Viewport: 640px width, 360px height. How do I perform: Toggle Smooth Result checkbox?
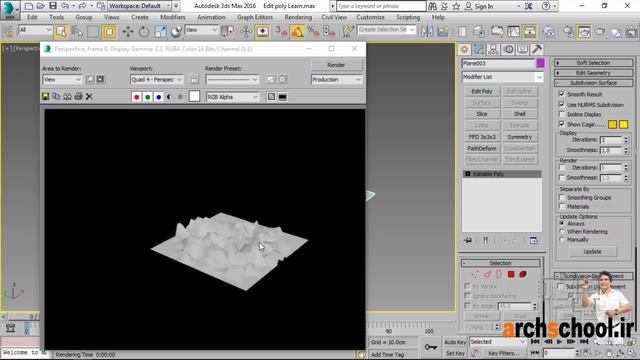point(562,94)
